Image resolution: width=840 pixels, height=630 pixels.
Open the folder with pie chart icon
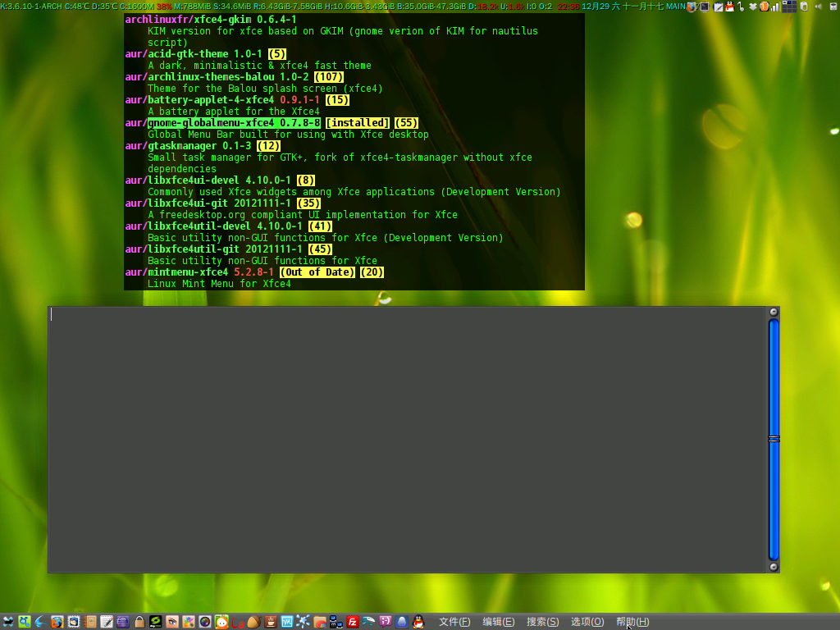click(320, 622)
